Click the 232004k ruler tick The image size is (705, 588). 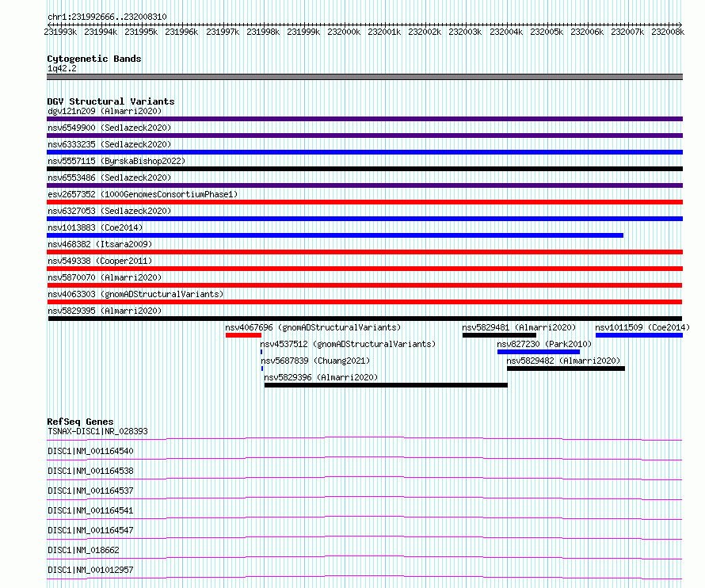(x=506, y=32)
